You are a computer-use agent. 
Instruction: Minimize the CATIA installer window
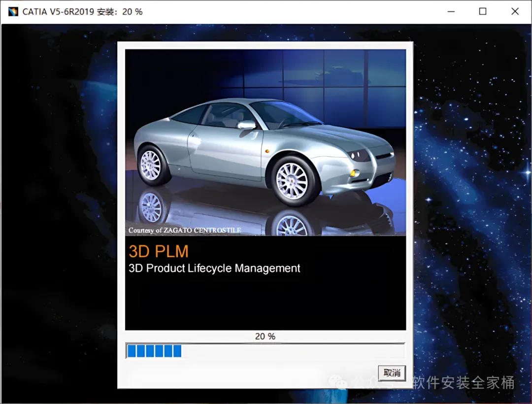tap(451, 11)
